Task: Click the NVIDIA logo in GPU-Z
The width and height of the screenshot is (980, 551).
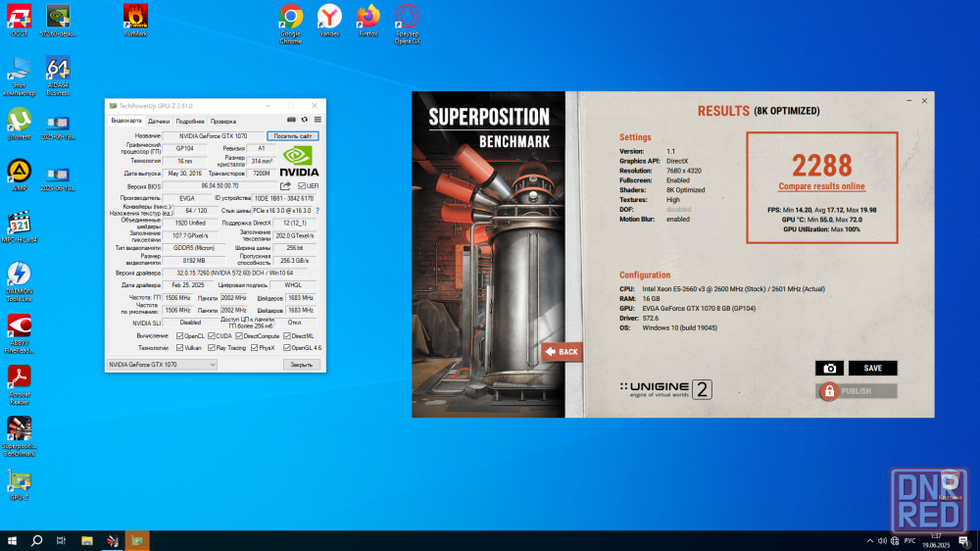Action: pos(299,162)
